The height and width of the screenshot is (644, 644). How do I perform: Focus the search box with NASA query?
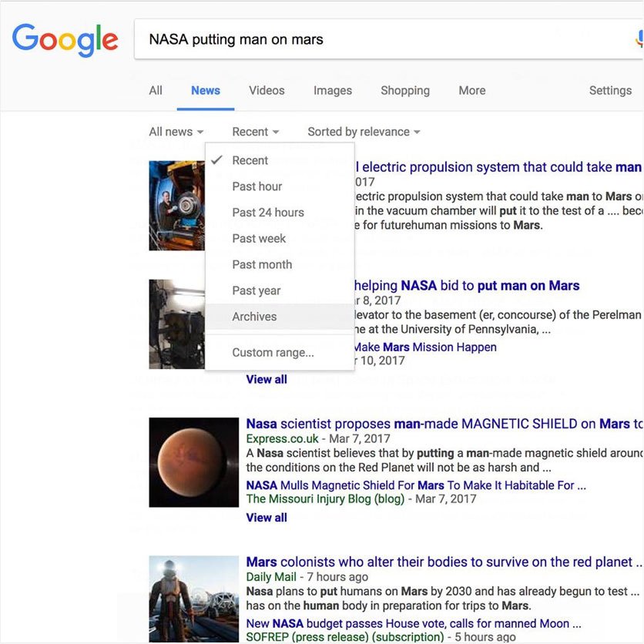point(389,39)
